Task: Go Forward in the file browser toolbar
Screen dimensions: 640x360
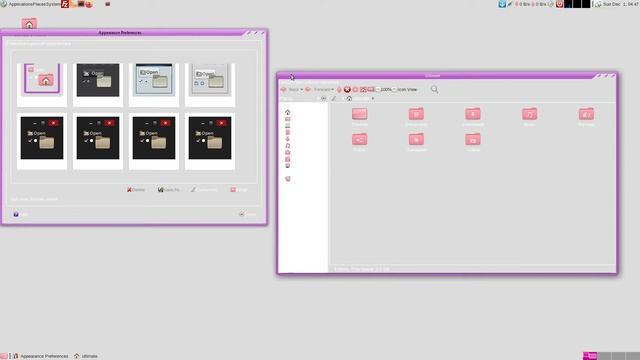Action: [318, 89]
